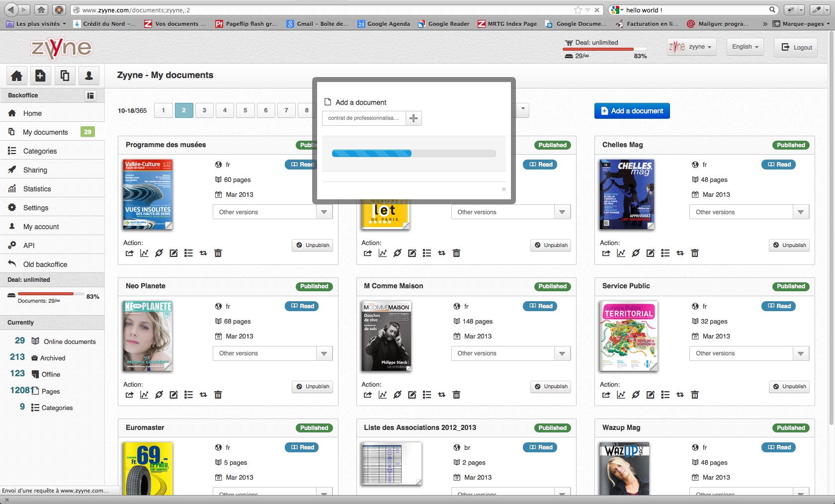This screenshot has height=504, width=835.
Task: Delete Programme des musées with the trash icon
Action: (218, 253)
